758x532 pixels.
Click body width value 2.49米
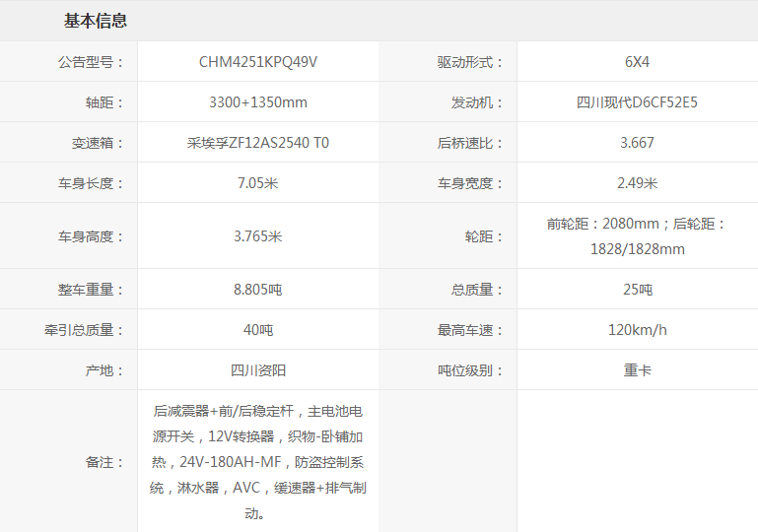pos(637,183)
